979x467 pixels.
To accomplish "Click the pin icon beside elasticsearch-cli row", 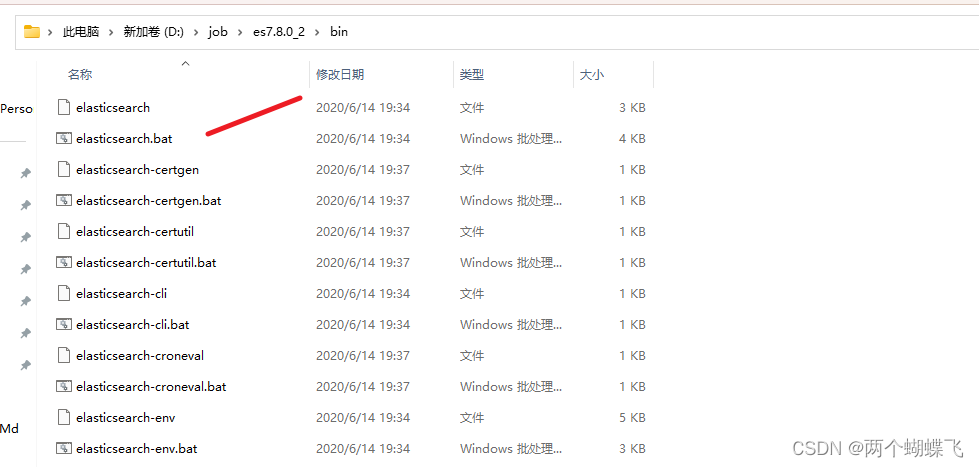I will pyautogui.click(x=25, y=301).
